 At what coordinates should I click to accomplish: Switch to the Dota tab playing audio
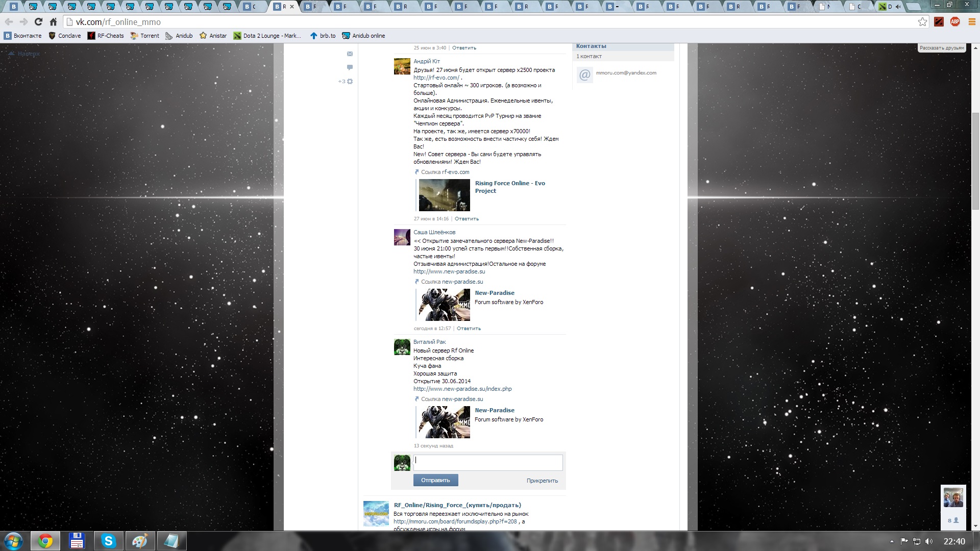pyautogui.click(x=890, y=7)
